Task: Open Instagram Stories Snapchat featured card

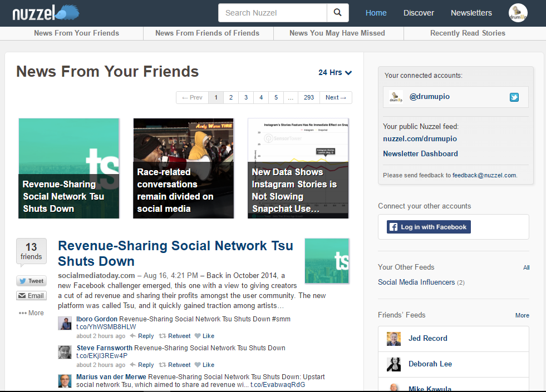Action: tap(298, 168)
